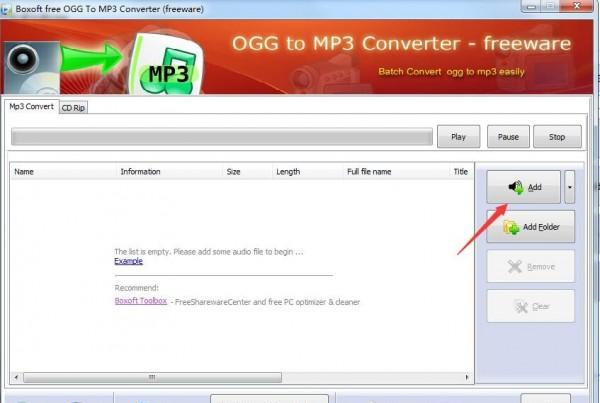Open the dropdown arrow beside Add
600x403 pixels.
(x=569, y=187)
